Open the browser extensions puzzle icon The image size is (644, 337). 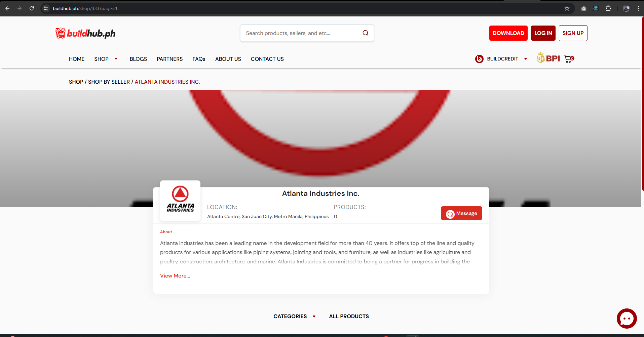[x=608, y=8]
